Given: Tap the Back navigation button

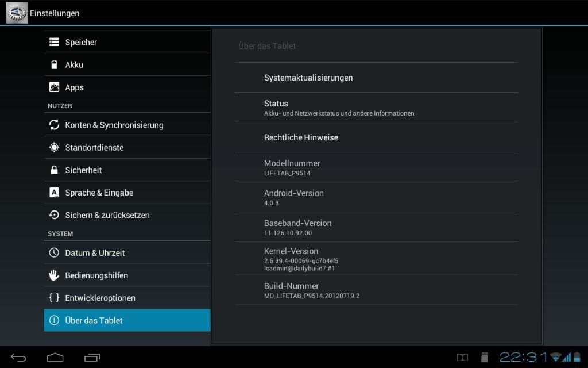Looking at the screenshot, I should 18,357.
